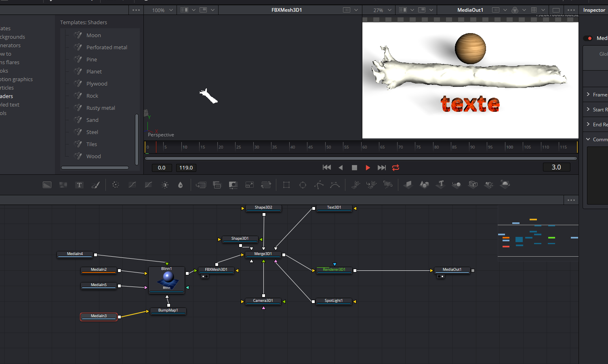This screenshot has width=608, height=364.
Task: Open color channel dropdown arrow in MediaOut1 viewer
Action: tap(524, 10)
